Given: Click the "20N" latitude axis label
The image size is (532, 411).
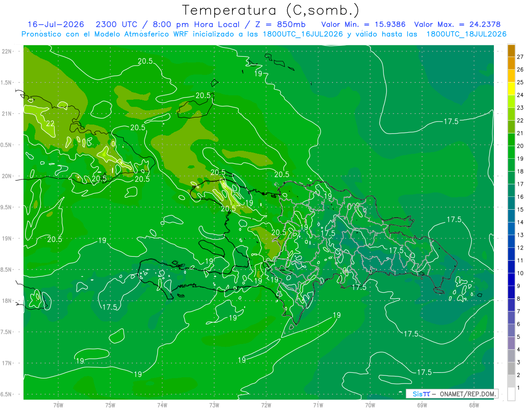Looking at the screenshot, I should pos(7,176).
